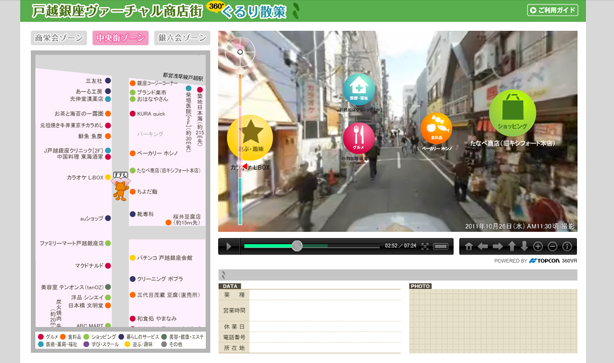614x363 pixels.
Task: Tilt view up with up arrow icon
Action: 512,246
